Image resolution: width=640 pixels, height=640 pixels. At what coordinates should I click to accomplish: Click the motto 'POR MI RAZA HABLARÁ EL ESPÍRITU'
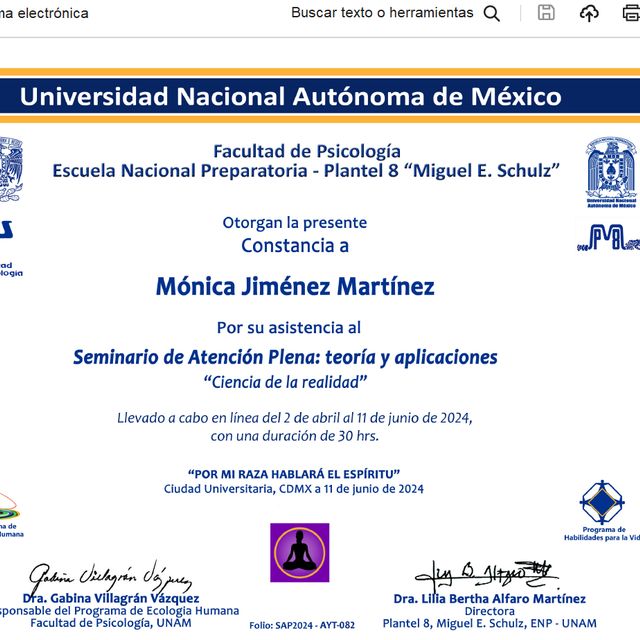click(294, 474)
